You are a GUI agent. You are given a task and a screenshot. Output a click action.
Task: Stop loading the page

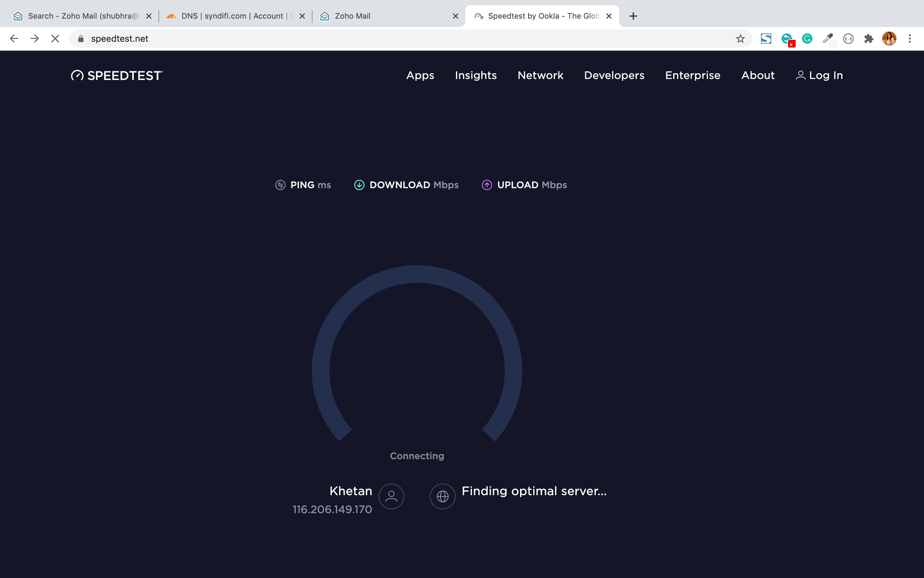(56, 39)
